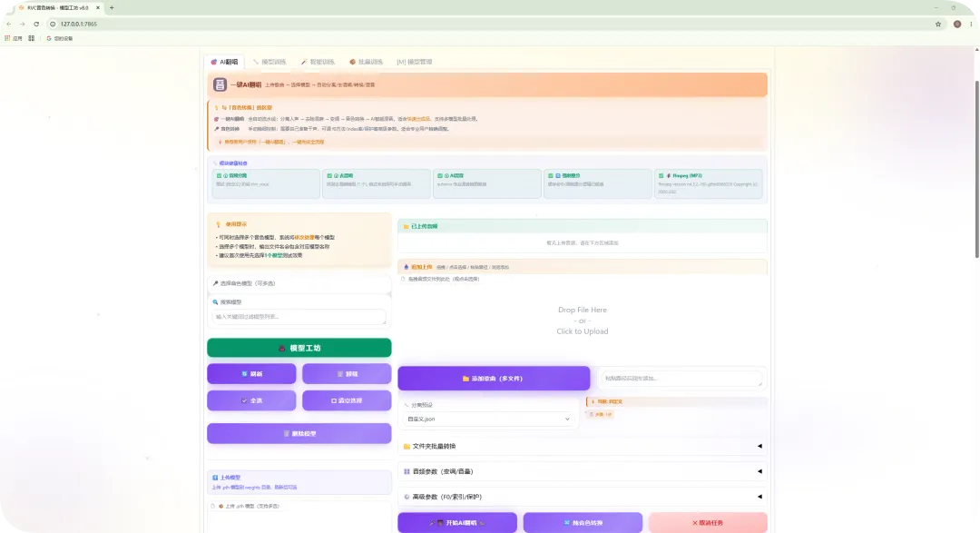980x533 pixels.
Task: Click the 模块健康检查 heading
Action: click(x=232, y=163)
